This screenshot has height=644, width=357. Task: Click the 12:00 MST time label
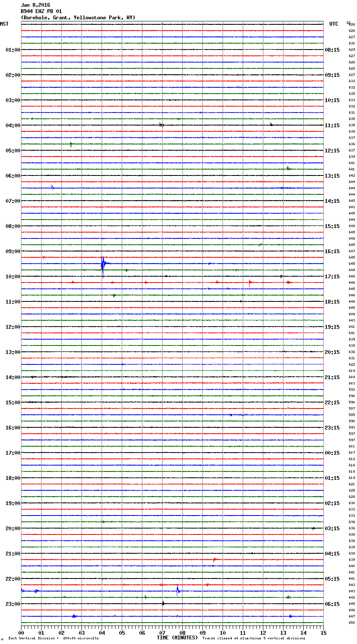click(13, 327)
